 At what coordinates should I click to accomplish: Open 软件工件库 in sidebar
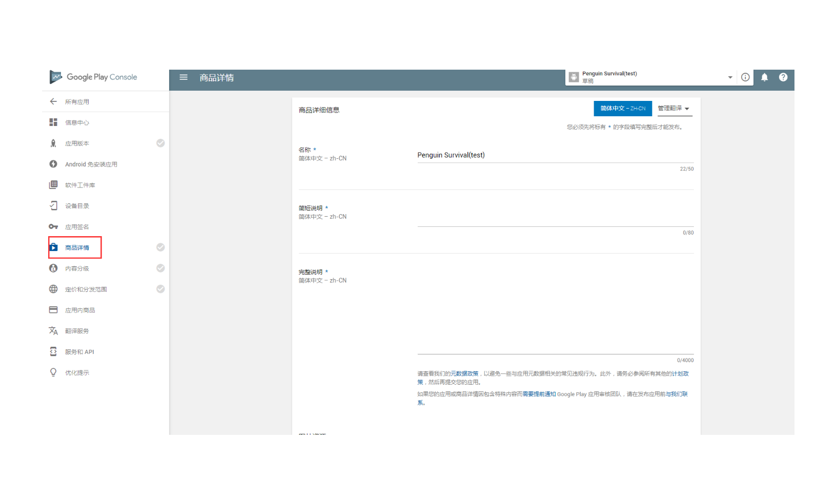click(x=80, y=185)
